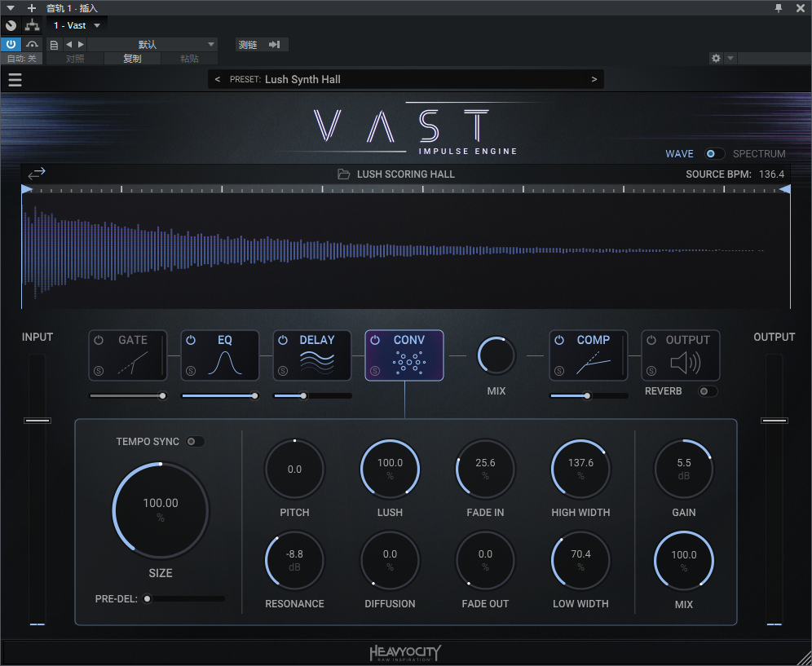812x666 pixels.
Task: Toggle the CONV module power icon
Action: 375,340
